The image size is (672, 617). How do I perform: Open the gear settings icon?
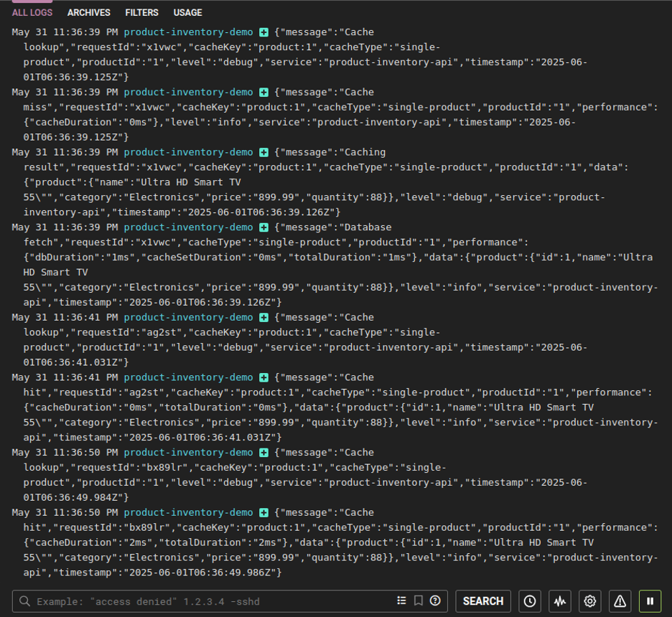(589, 601)
